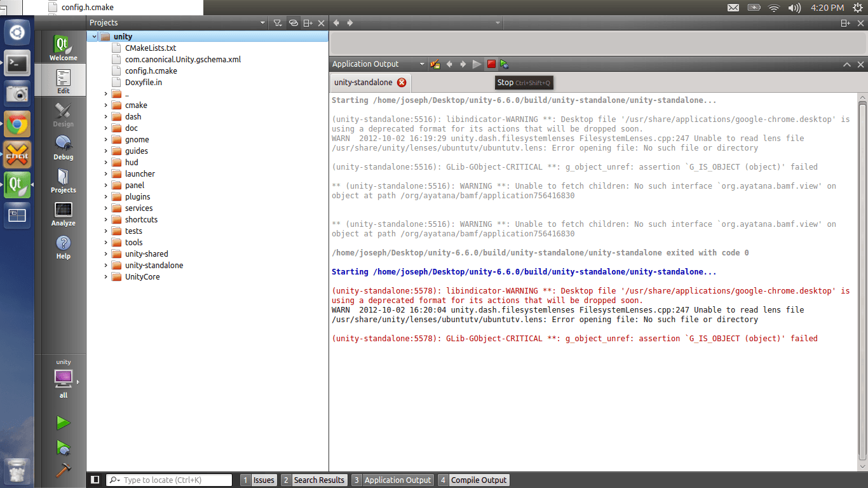Screen dimensions: 868x488
Task: Switch to Debug mode
Action: click(64, 147)
